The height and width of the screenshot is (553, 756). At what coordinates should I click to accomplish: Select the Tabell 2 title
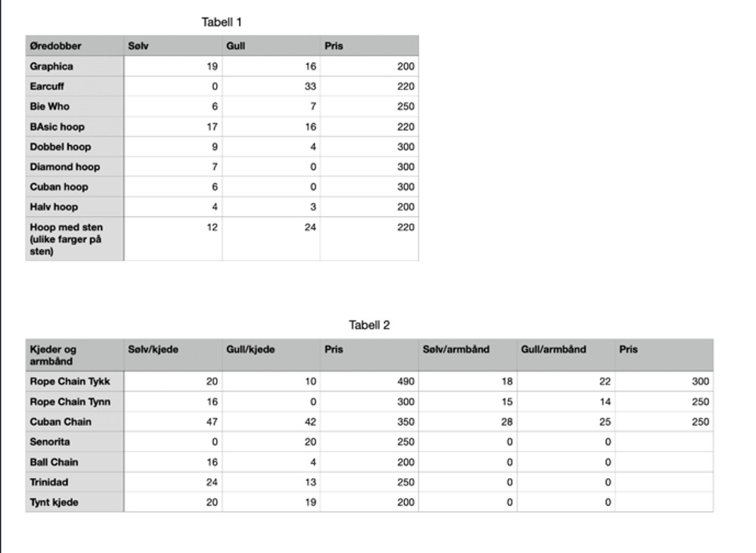pos(369,325)
